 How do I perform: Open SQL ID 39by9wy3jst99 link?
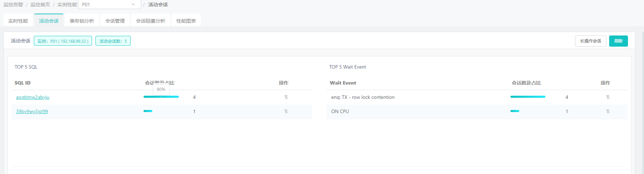point(32,111)
